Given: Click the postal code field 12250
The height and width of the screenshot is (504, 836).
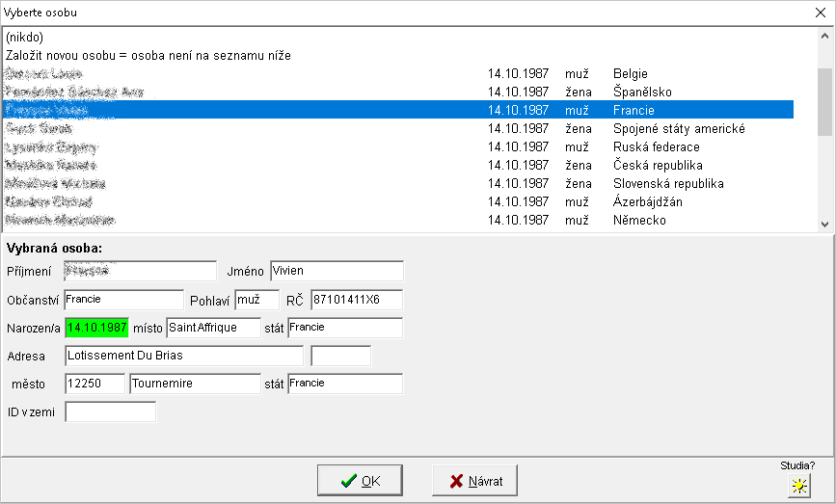Looking at the screenshot, I should [94, 384].
